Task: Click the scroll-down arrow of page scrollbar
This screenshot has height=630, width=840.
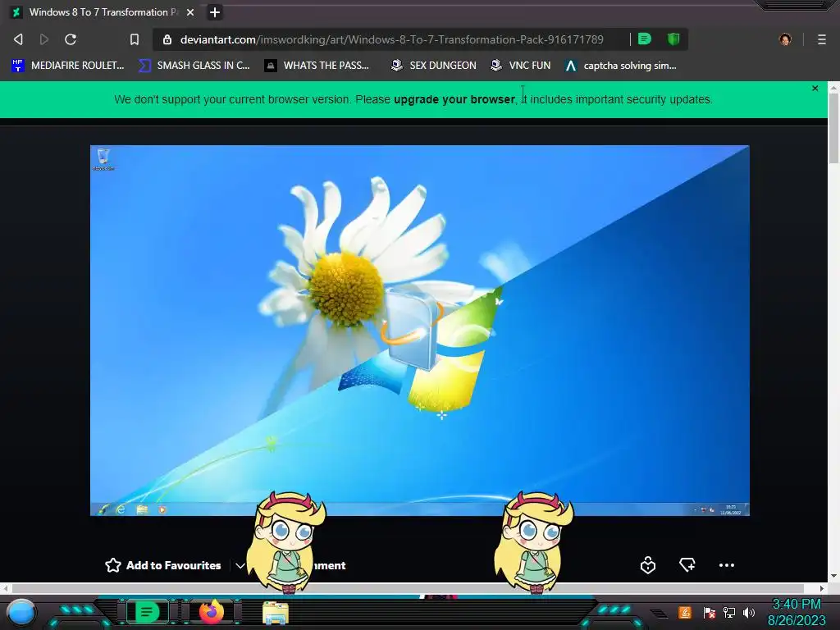Action: [x=833, y=576]
